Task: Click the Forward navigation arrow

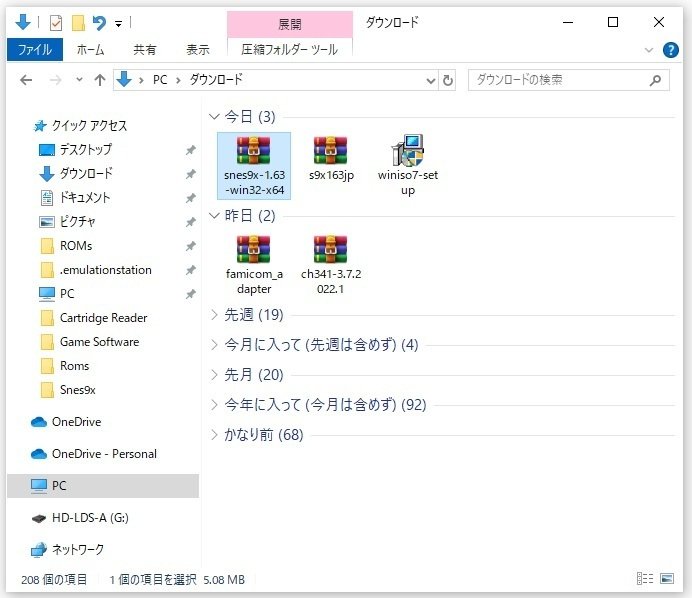Action: (56, 80)
